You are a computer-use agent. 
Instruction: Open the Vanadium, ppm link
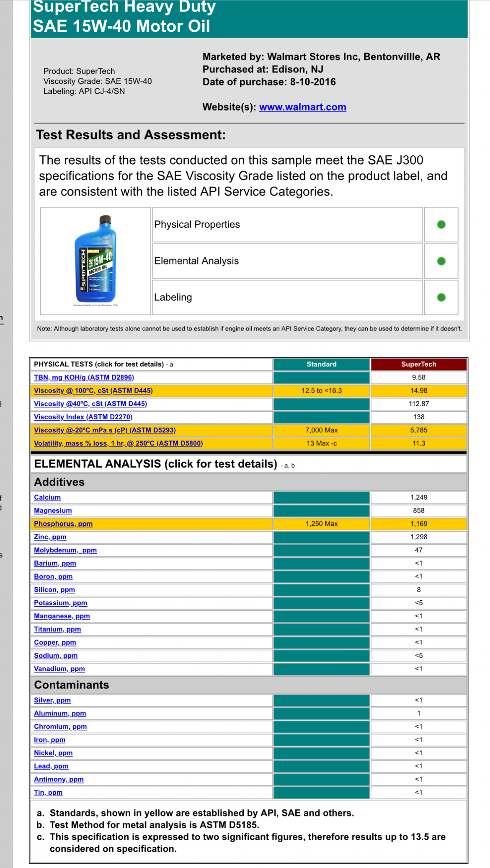(x=59, y=669)
